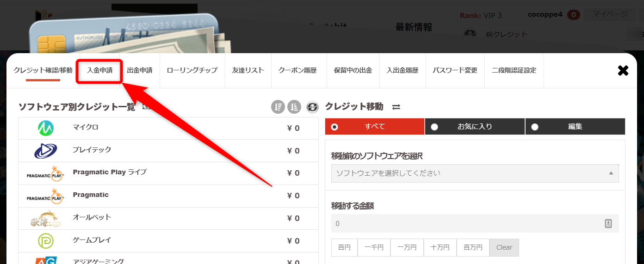Image resolution: width=644 pixels, height=264 pixels.
Task: Open the パスワード変更 tab
Action: [455, 70]
